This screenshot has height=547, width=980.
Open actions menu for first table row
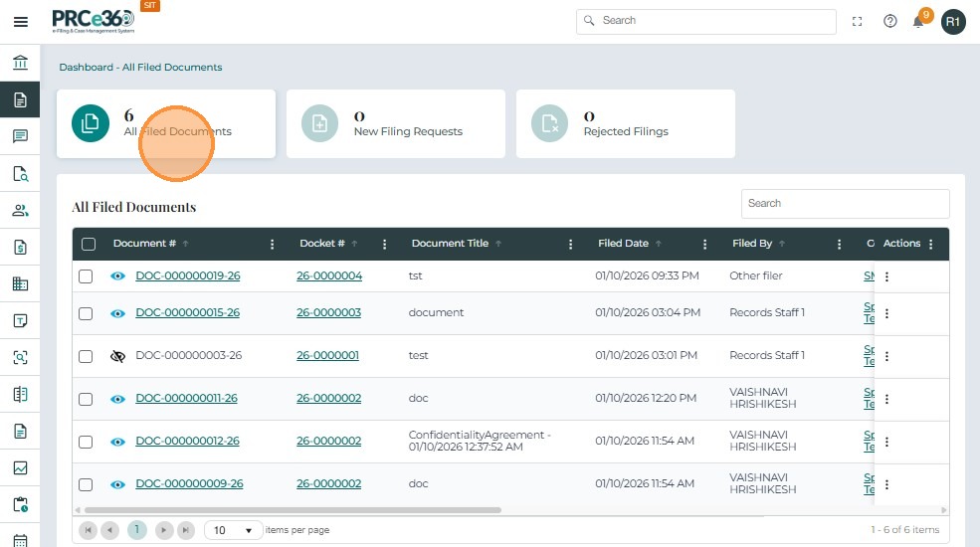(x=886, y=276)
